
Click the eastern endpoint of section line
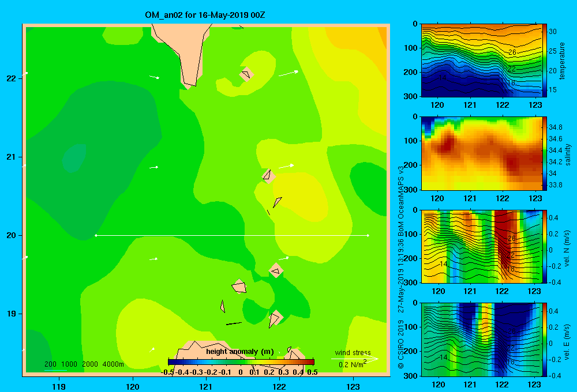368,235
